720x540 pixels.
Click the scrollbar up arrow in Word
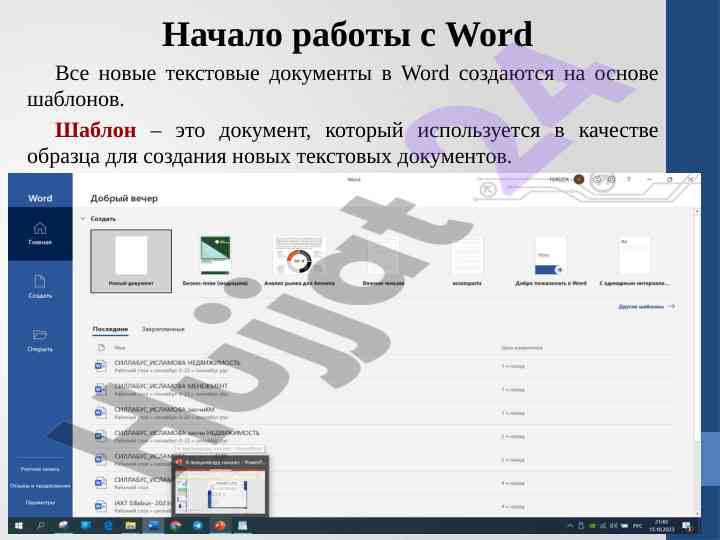click(697, 211)
